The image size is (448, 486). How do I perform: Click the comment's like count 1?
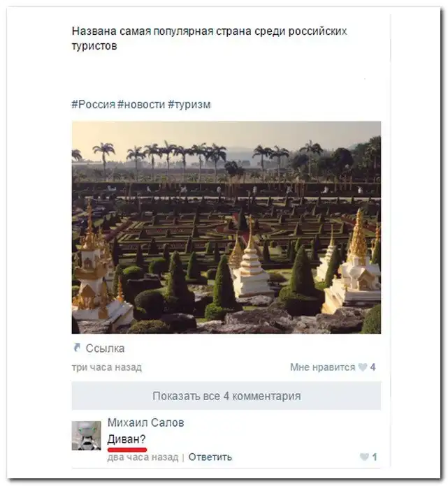pos(375,457)
